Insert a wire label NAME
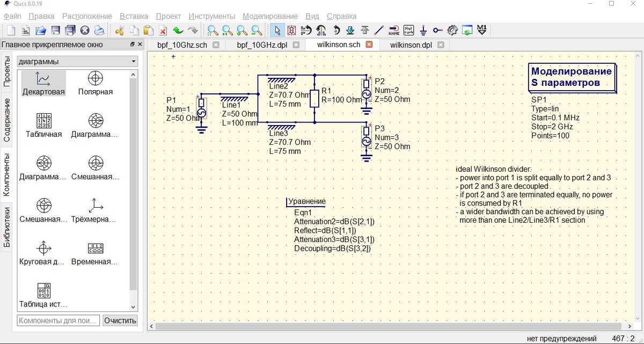This screenshot has height=344, width=644. click(x=394, y=30)
